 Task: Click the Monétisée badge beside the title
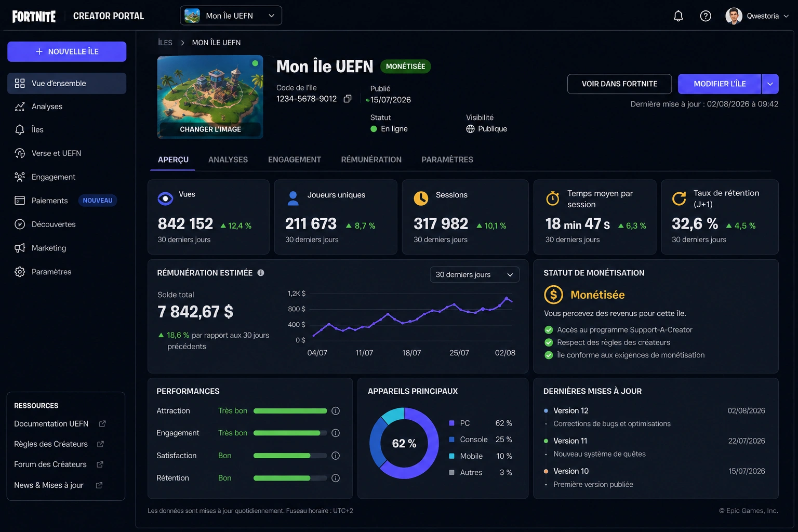[x=405, y=66]
